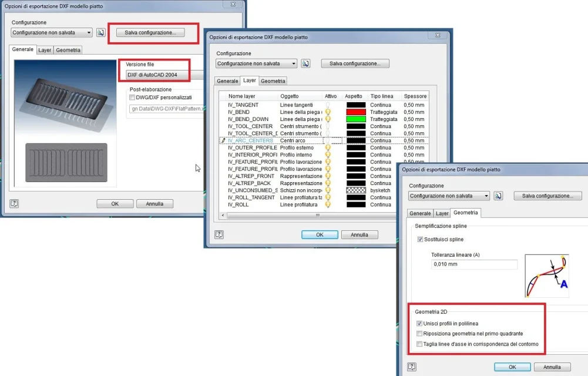Toggle the light bulb for IV_UNCONSUMED_S layer
The height and width of the screenshot is (376, 588).
[328, 190]
